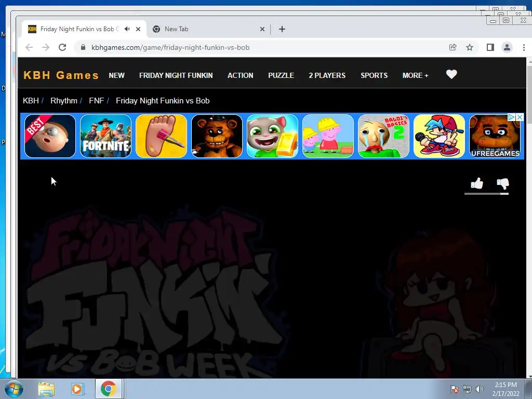532x399 pixels.
Task: Like the game with thumbs up
Action: pos(477,183)
